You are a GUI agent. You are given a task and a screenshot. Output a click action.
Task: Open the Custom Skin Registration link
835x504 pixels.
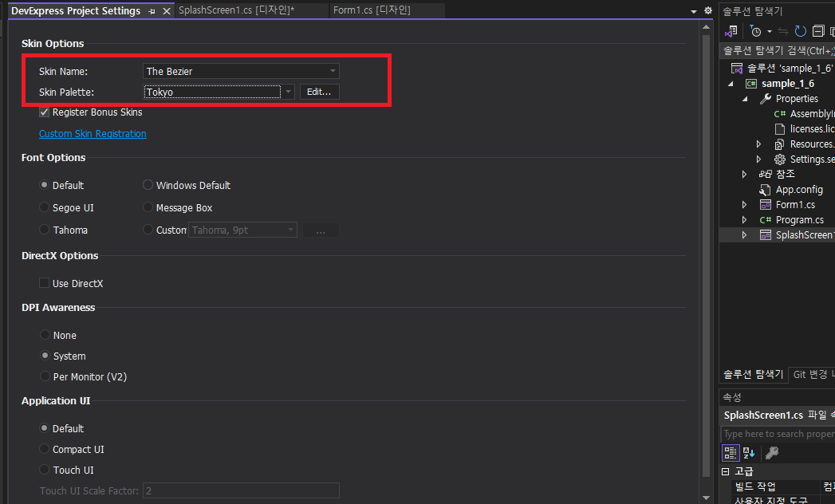pos(93,134)
